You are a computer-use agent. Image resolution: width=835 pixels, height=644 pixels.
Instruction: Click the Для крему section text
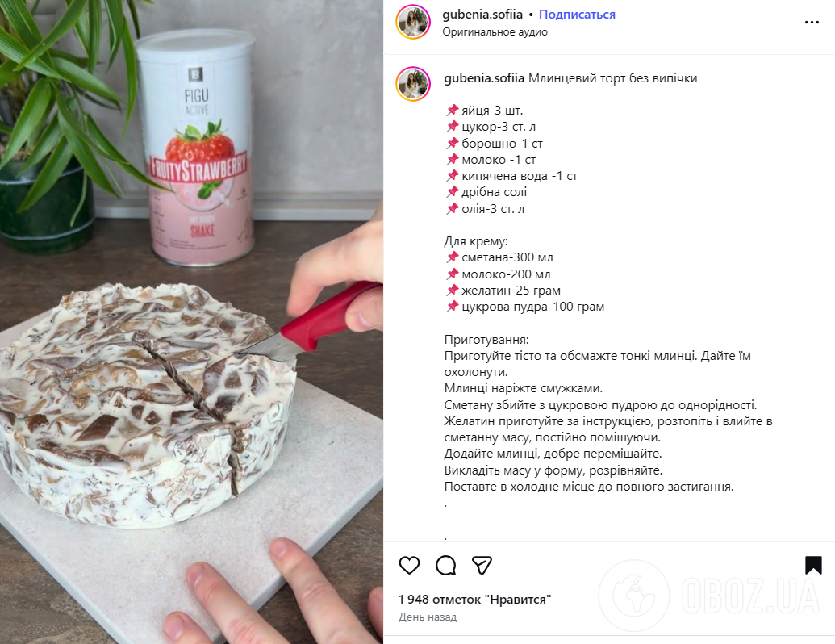476,241
